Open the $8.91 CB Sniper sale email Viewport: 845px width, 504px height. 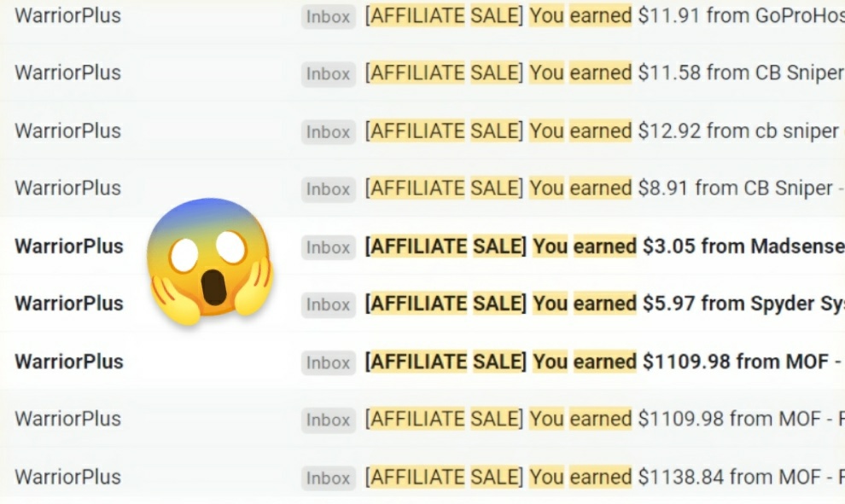pos(597,188)
